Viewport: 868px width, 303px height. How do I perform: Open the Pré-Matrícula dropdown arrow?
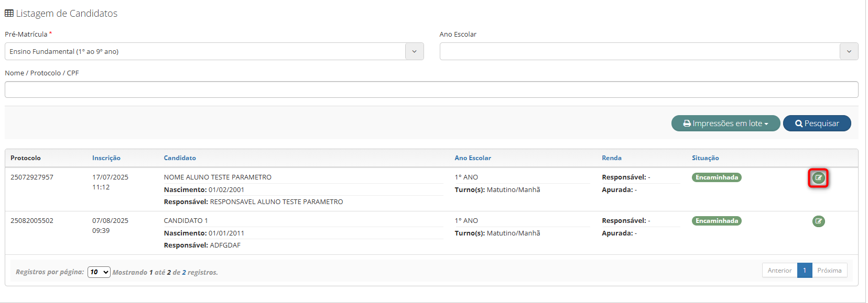click(414, 51)
